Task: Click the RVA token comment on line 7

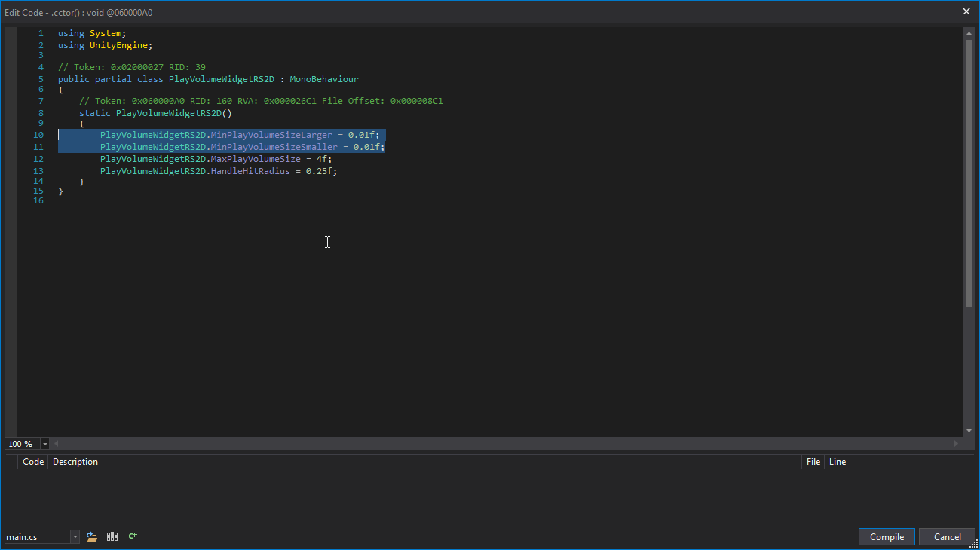Action: (261, 101)
